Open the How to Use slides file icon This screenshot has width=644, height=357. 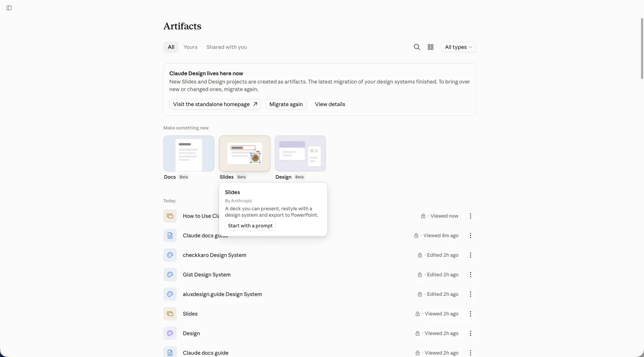[x=170, y=216]
